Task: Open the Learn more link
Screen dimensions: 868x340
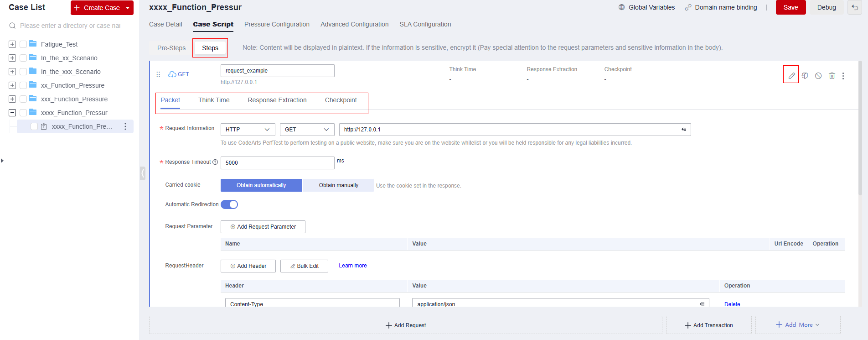Action: coord(353,266)
